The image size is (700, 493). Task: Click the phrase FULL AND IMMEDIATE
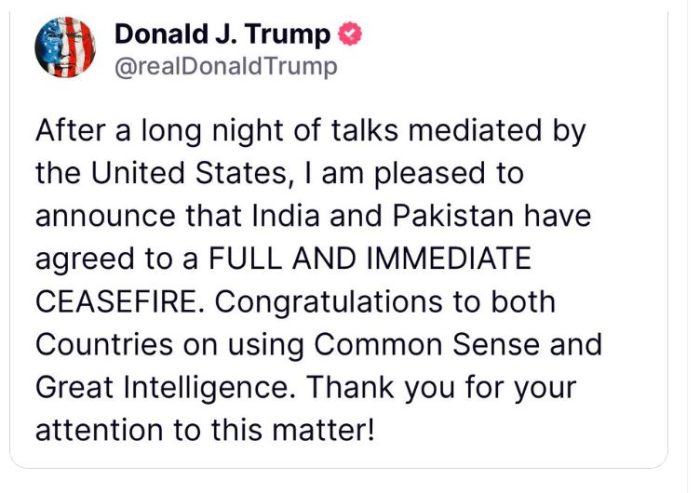pyautogui.click(x=370, y=259)
